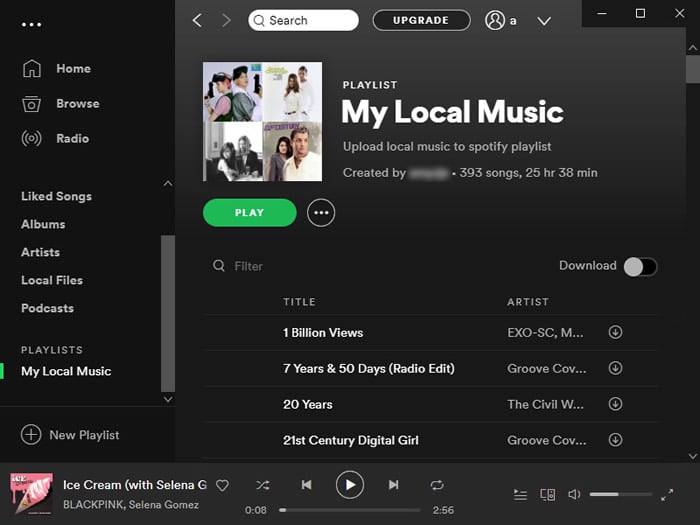Expand the account dropdown chevron

544,21
